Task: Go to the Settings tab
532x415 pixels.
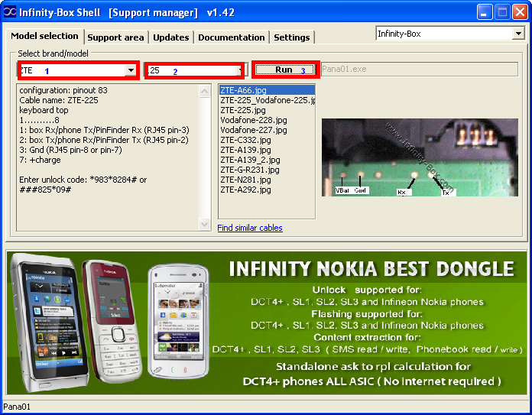Action: click(291, 37)
